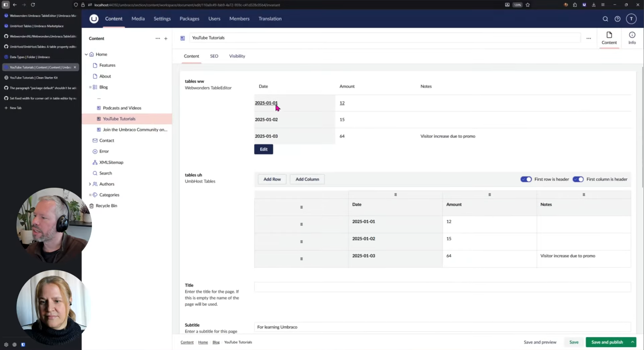Open browser sidebar settings gear icon
The width and height of the screenshot is (644, 350).
6,345
